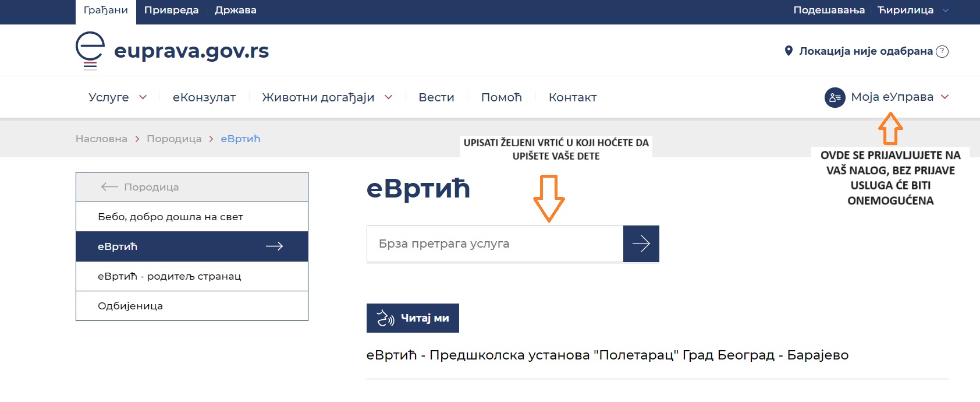Click the back arrow next to Породица
This screenshot has width=980, height=402.
click(109, 187)
